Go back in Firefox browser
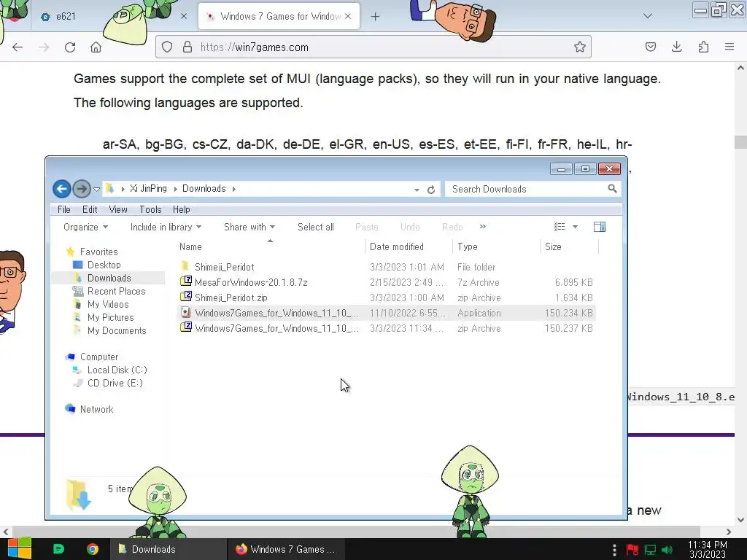 (x=18, y=47)
